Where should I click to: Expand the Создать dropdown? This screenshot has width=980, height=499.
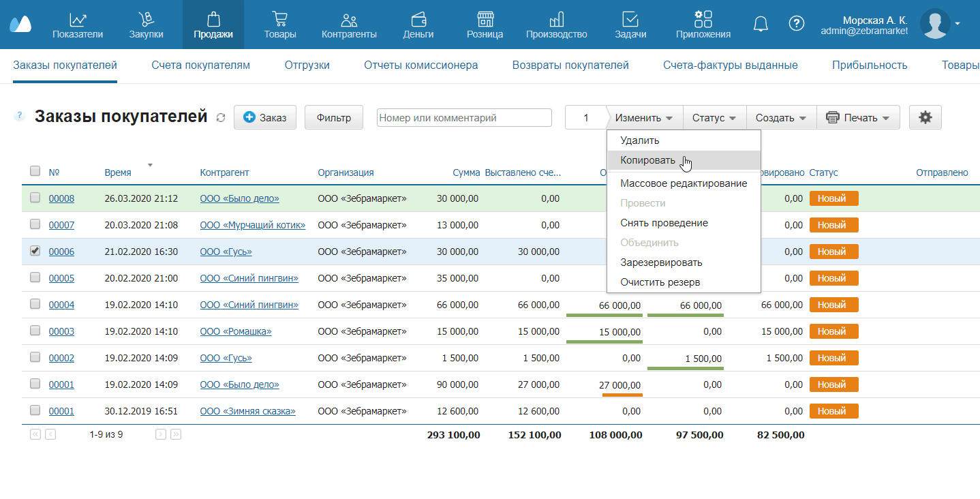click(780, 118)
